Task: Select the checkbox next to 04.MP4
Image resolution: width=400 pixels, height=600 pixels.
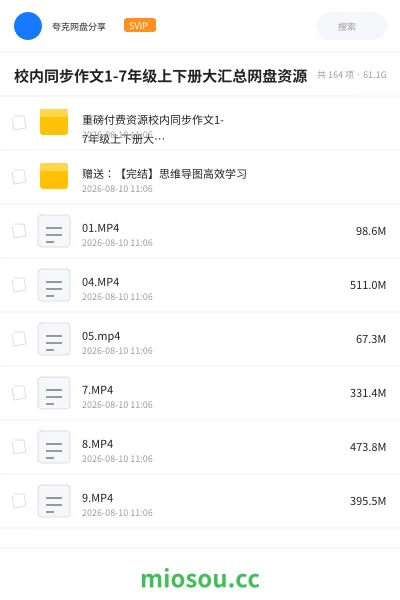Action: tap(19, 285)
